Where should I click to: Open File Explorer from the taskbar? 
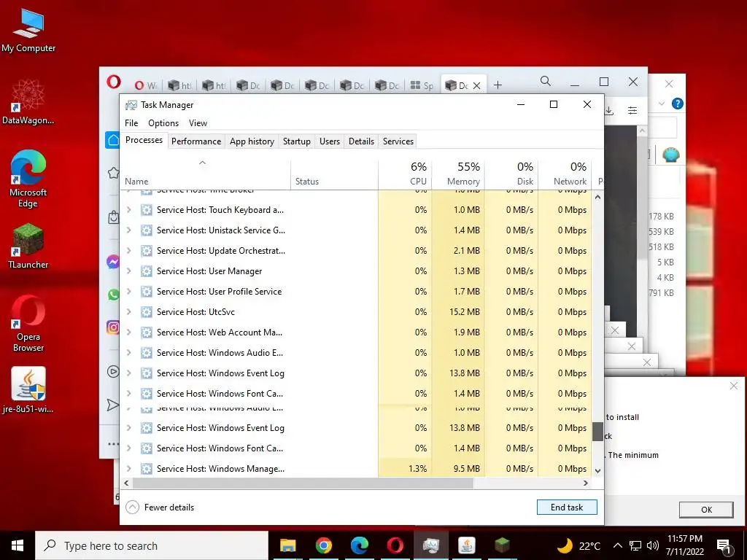(287, 545)
